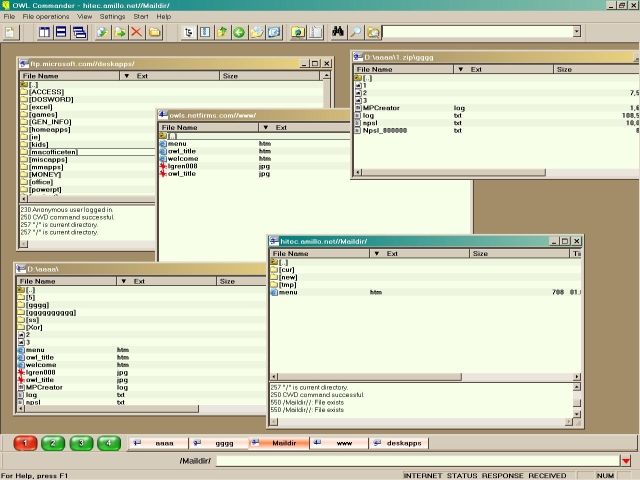Click the cascade windows layout icon
The width and height of the screenshot is (640, 480).
point(79,32)
